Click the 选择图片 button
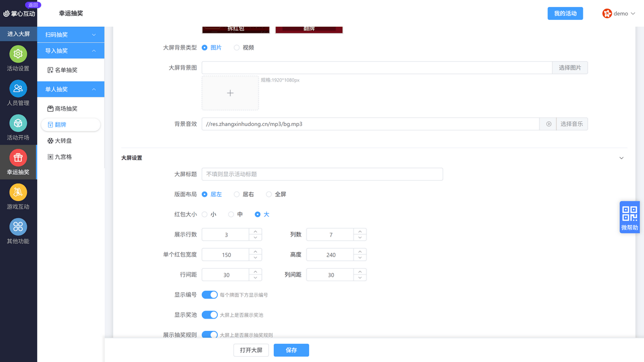The image size is (644, 362). click(570, 68)
